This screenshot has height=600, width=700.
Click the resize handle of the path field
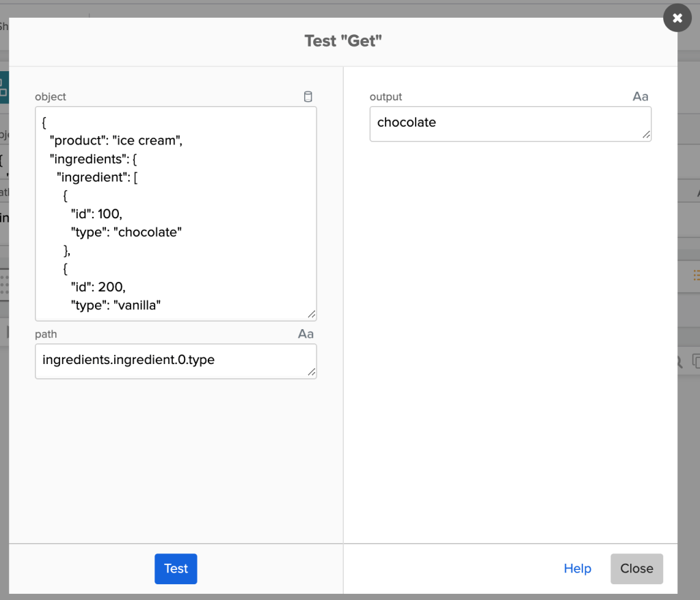pos(313,373)
